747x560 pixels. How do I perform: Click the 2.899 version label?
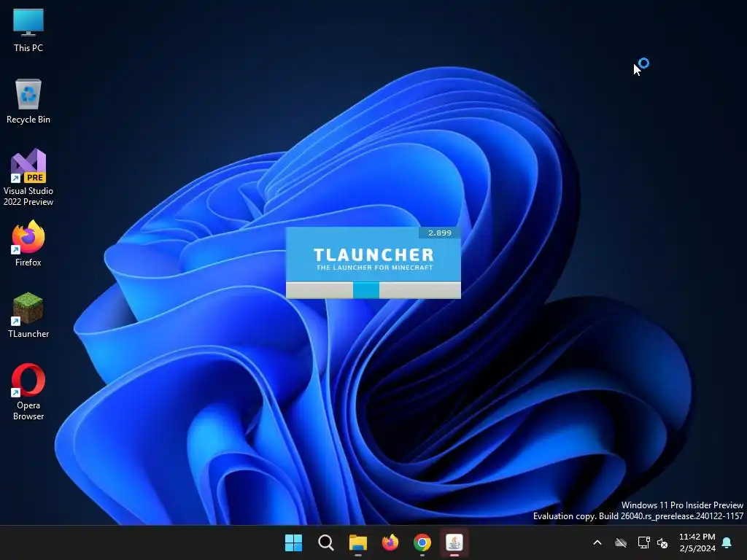440,233
